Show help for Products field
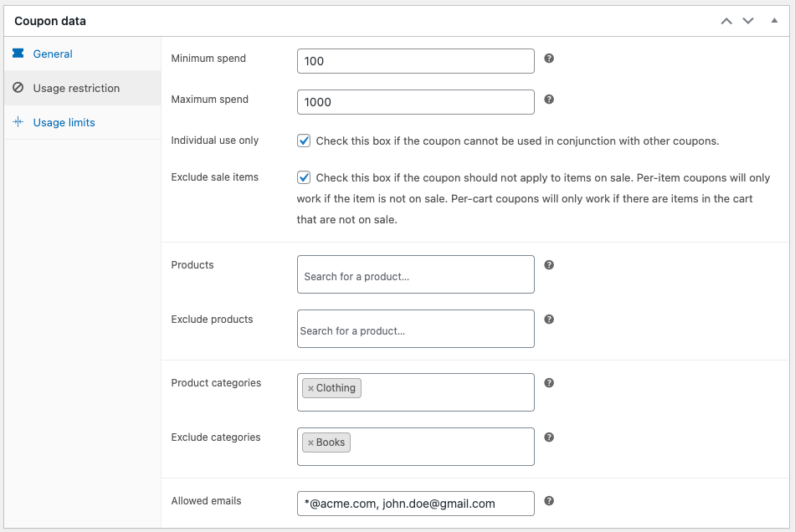The width and height of the screenshot is (795, 532). (549, 265)
